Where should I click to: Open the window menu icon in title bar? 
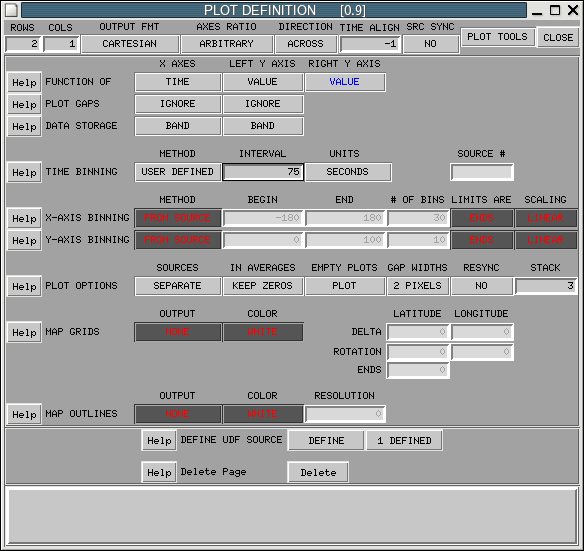tap(11, 10)
